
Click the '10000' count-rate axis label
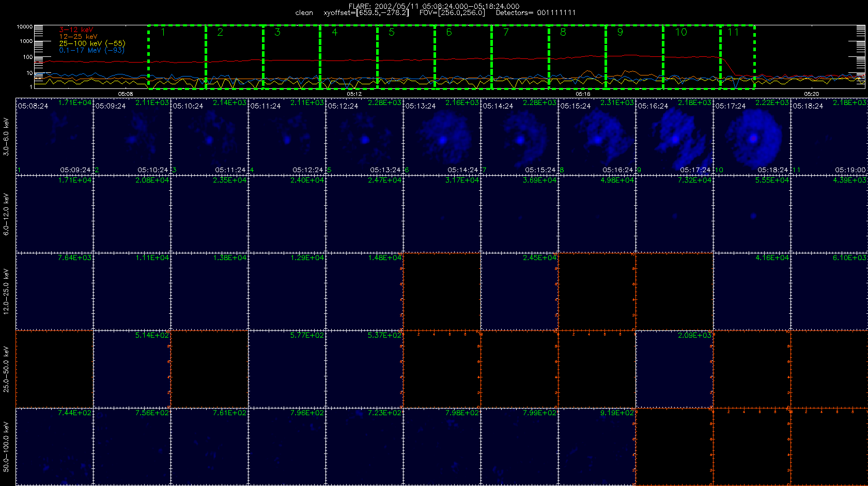(25, 27)
